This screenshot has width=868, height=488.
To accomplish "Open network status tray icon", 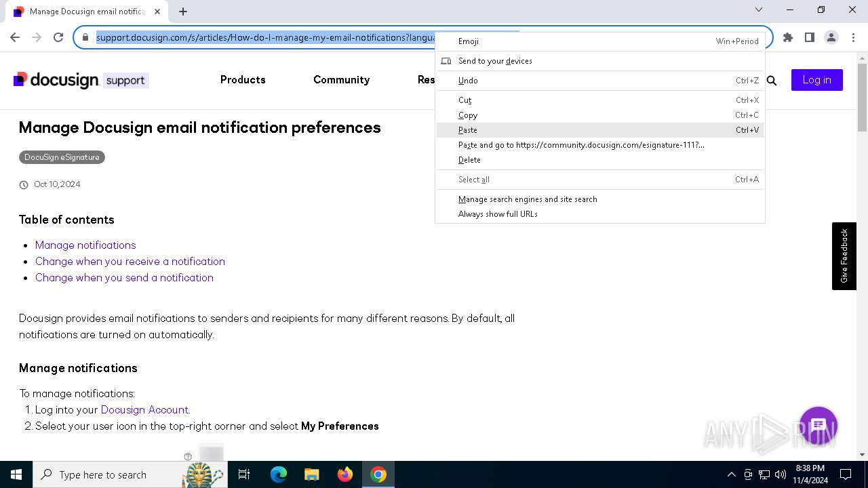I will coord(764,474).
